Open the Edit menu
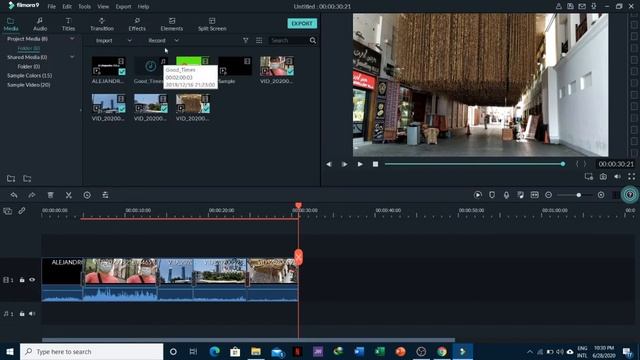 pos(67,7)
